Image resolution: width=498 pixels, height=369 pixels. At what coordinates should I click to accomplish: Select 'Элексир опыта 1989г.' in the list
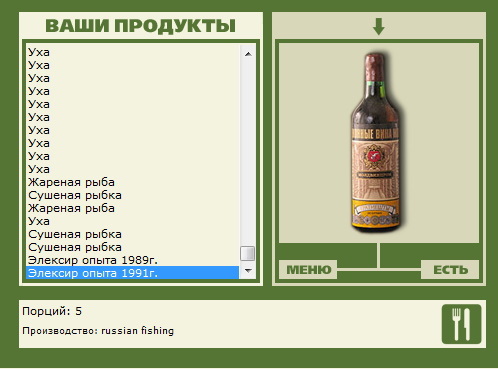(132, 260)
